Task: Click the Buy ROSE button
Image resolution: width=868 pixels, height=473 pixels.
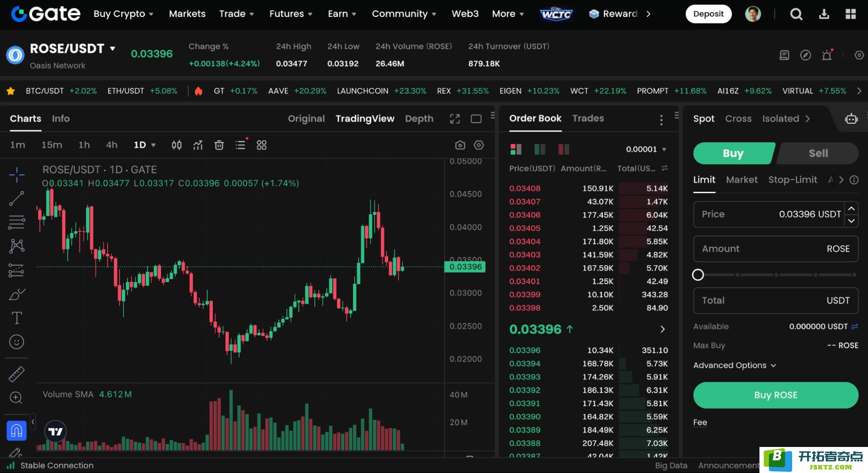Action: [x=776, y=395]
